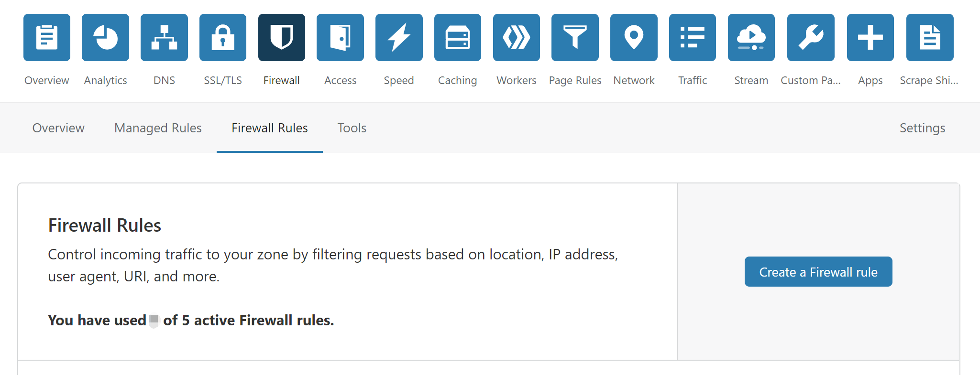Open the Scrape Shield document icon
The height and width of the screenshot is (375, 980).
930,38
